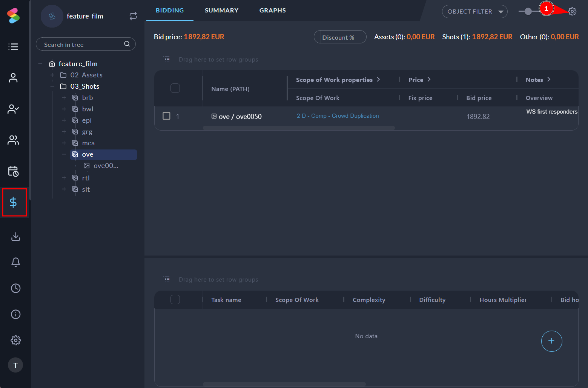Expand the 02_Assets folder in tree
The width and height of the screenshot is (588, 388).
[52, 75]
